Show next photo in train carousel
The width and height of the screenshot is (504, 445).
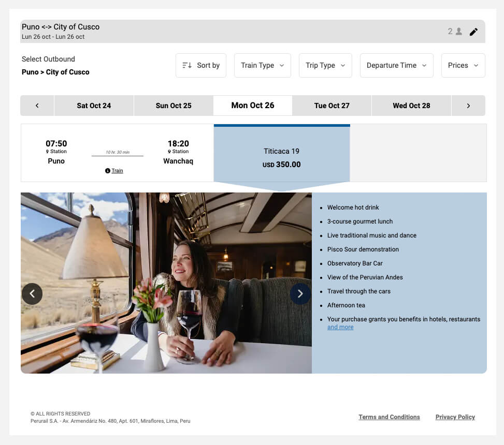[300, 294]
